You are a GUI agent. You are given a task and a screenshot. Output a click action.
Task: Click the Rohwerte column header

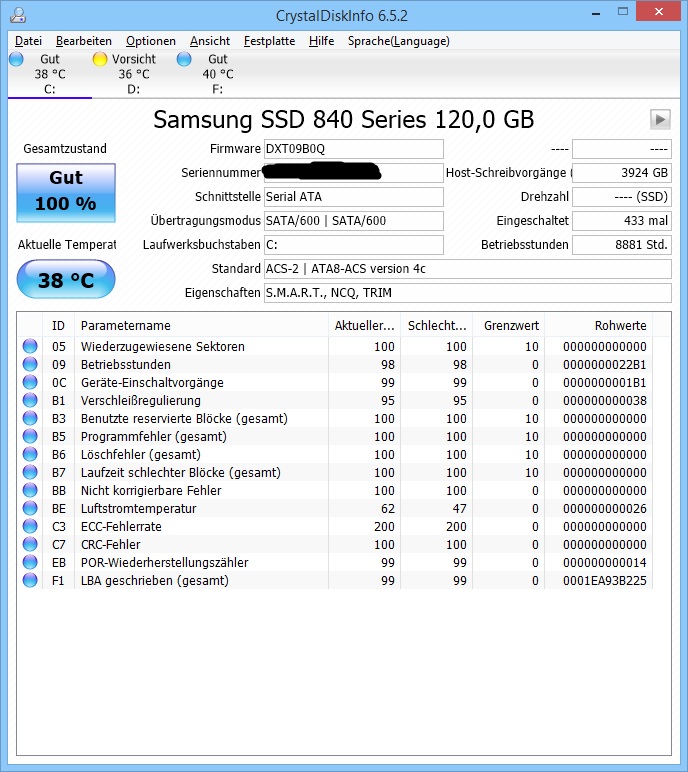click(x=599, y=325)
